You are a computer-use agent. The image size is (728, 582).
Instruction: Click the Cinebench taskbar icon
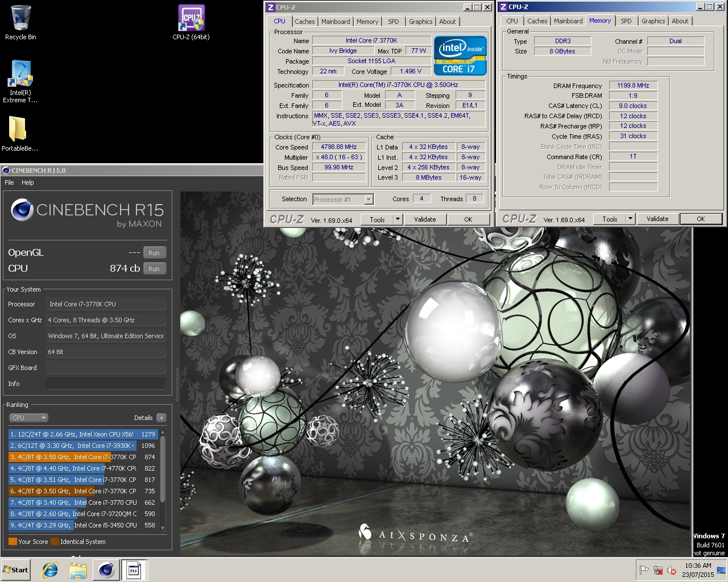(x=106, y=570)
